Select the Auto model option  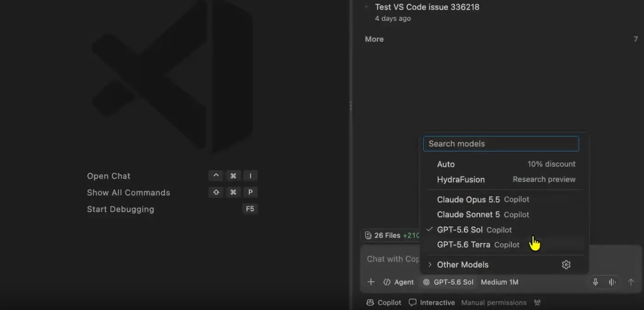[504, 164]
